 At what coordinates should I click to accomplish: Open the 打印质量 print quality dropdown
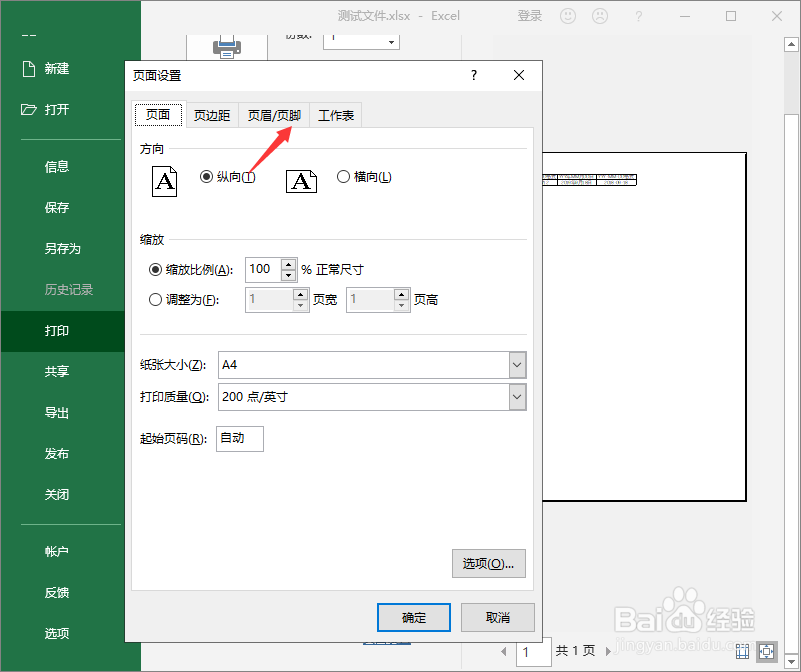click(517, 397)
